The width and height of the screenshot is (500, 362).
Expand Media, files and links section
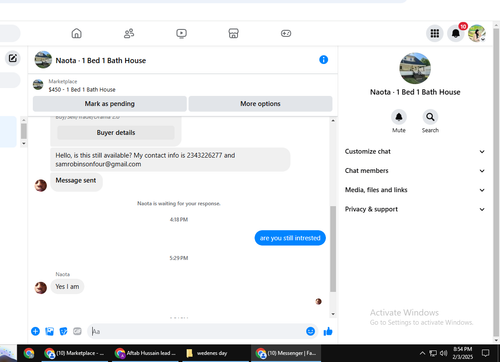[415, 190]
